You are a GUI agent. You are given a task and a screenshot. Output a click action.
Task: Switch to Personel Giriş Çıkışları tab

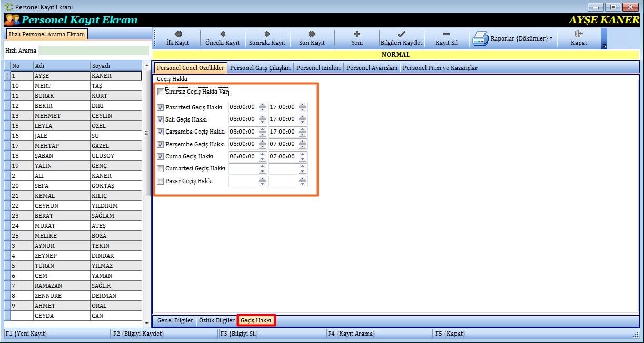260,68
